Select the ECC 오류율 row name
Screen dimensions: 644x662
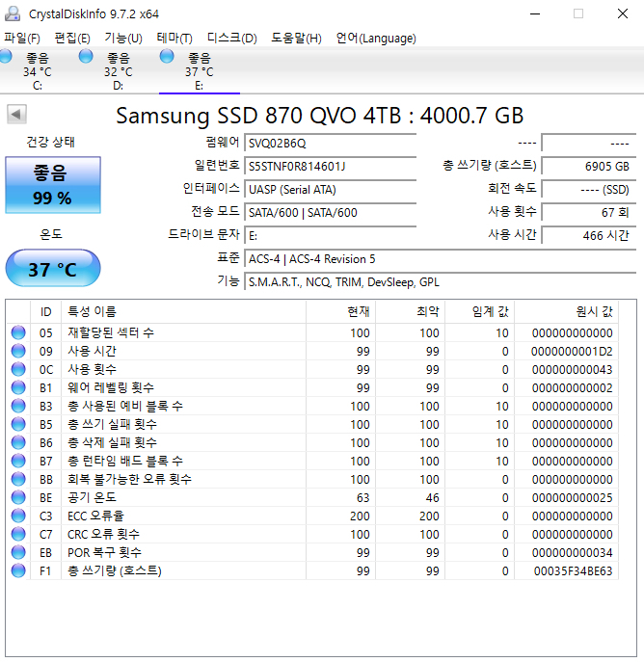pyautogui.click(x=95, y=516)
